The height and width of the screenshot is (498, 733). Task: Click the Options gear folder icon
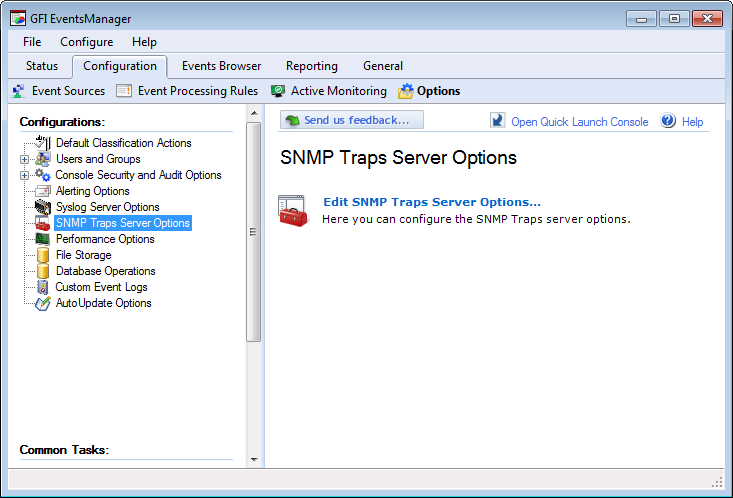coord(406,91)
